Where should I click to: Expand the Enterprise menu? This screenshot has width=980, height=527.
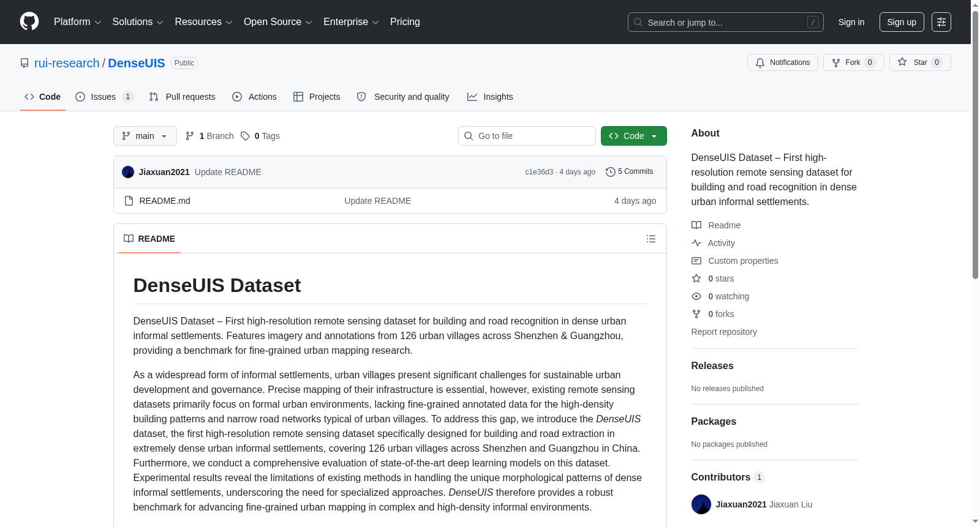(x=351, y=22)
